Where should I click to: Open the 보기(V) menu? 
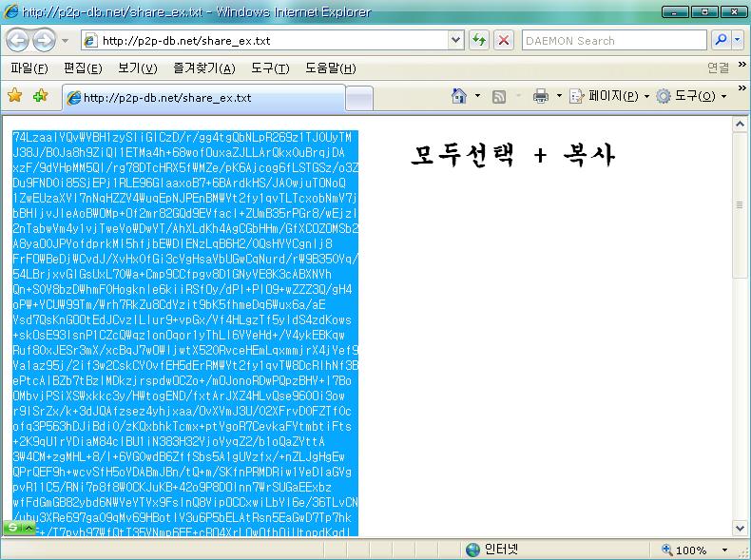coord(138,68)
